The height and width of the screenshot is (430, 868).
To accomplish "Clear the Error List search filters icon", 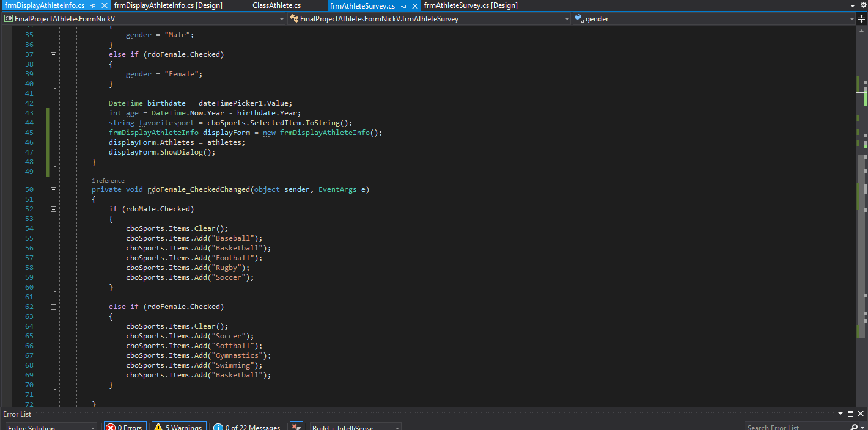I will click(x=296, y=426).
